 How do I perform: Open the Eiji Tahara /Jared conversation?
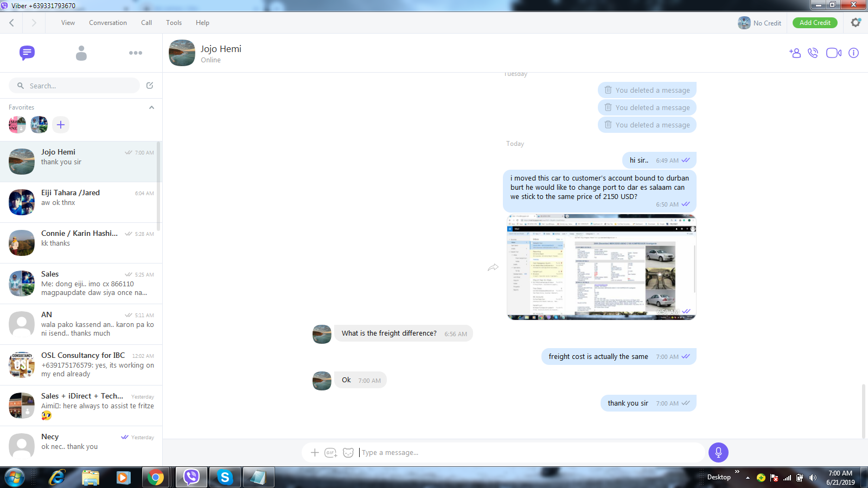tap(80, 202)
